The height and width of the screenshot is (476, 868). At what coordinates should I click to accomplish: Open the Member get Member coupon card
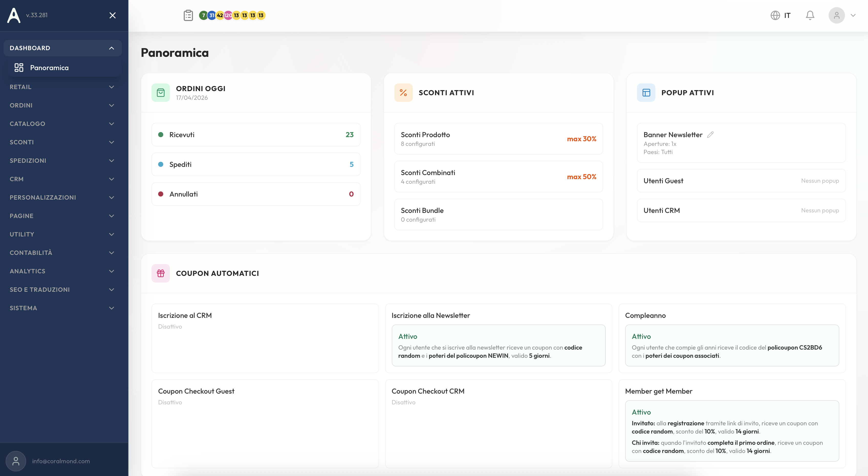[732, 424]
